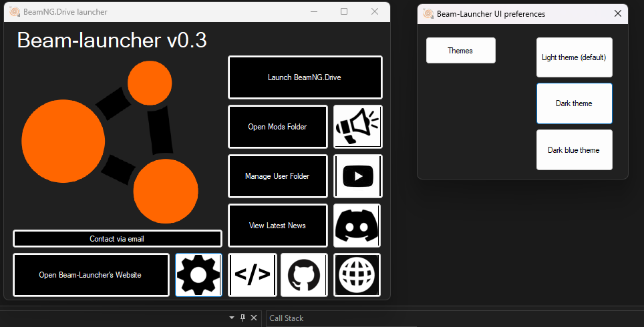The height and width of the screenshot is (327, 644).
Task: Open Mods Folder
Action: [x=278, y=127]
